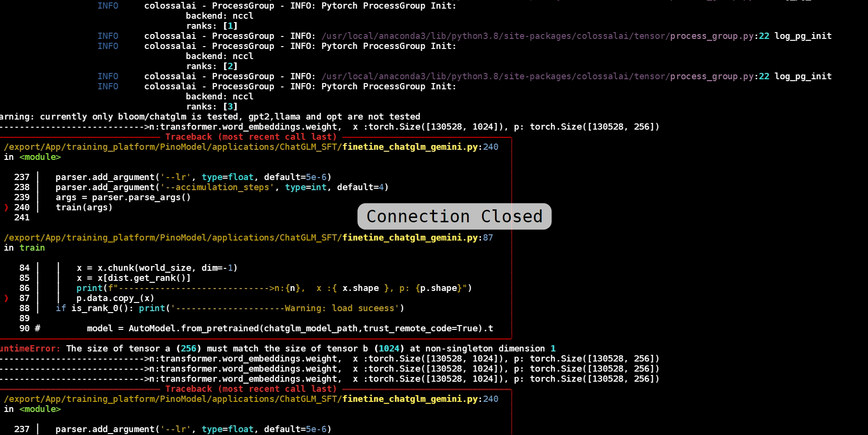Click ranks: [3] in the ProcessGroup log
868x435 pixels.
point(214,106)
